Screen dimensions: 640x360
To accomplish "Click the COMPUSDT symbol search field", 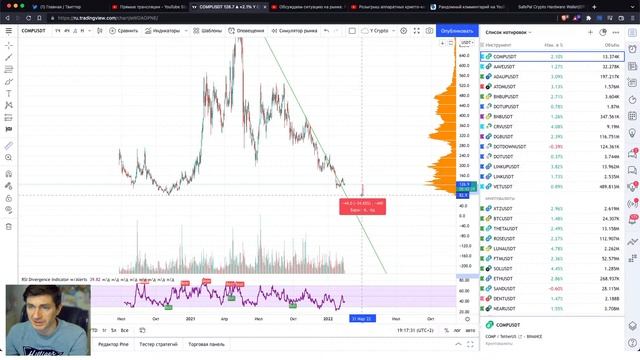I will pos(33,31).
